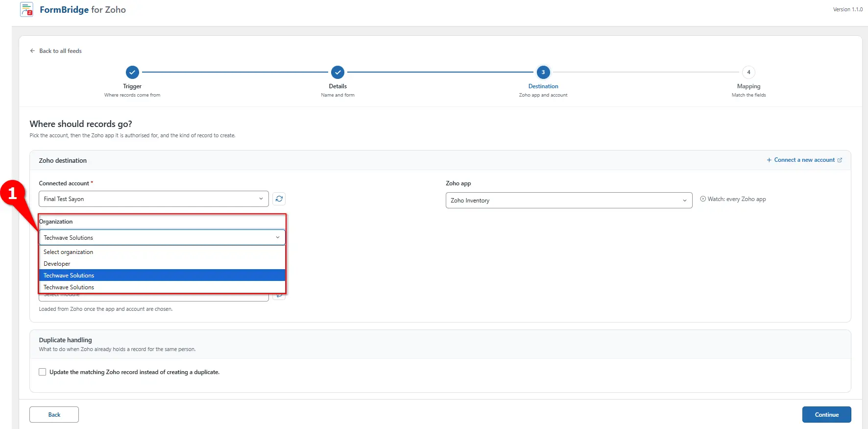Click the Mapping step label
868x429 pixels.
(x=748, y=86)
